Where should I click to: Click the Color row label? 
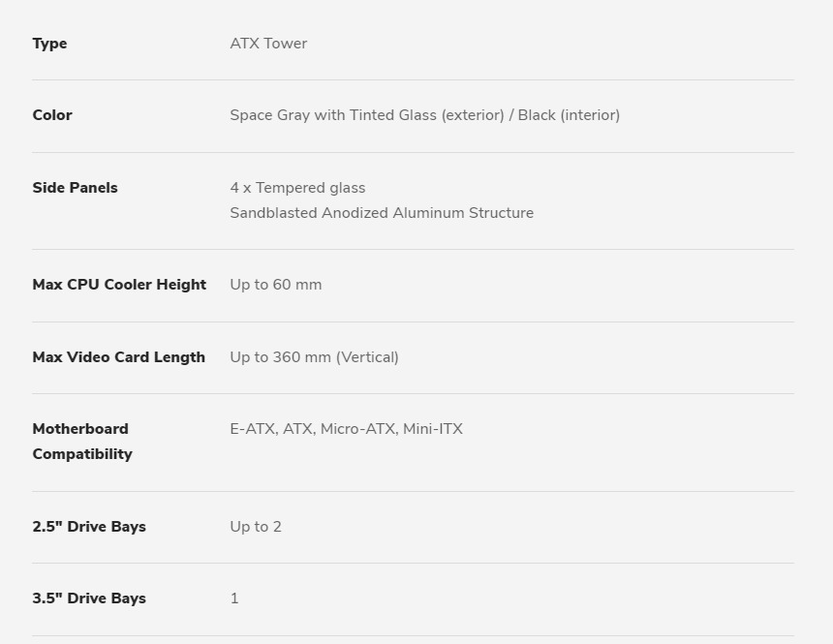(x=52, y=115)
